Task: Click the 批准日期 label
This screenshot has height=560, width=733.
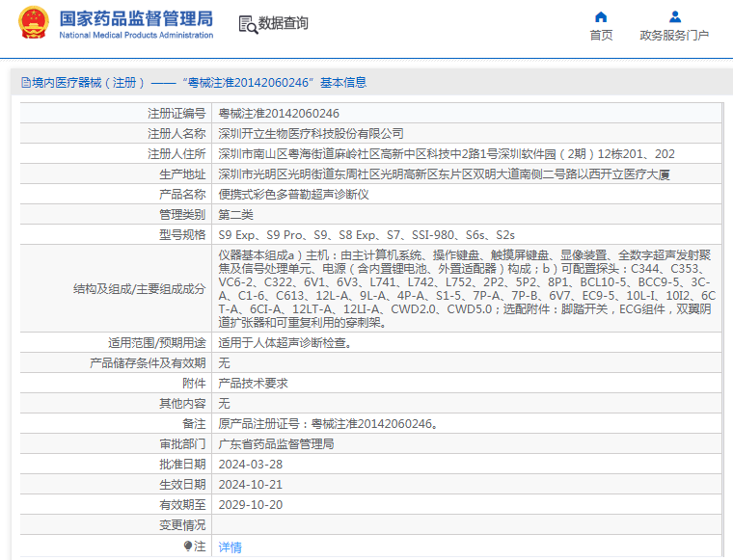Action: coord(182,465)
